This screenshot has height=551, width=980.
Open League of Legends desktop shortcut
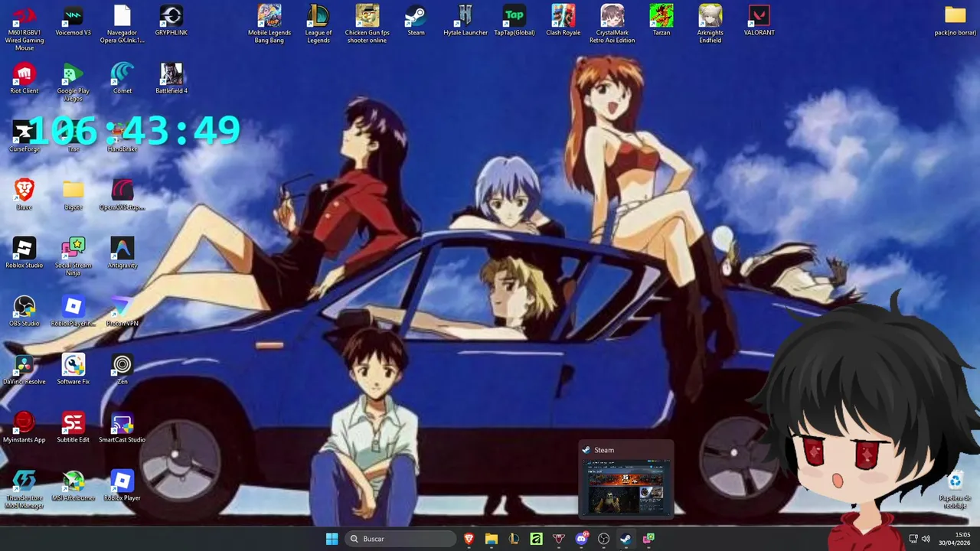[318, 24]
